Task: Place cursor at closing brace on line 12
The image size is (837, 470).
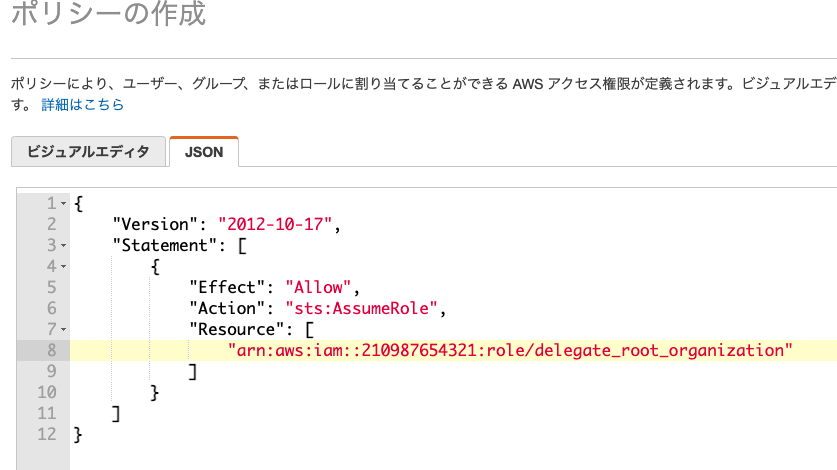Action: coord(78,434)
